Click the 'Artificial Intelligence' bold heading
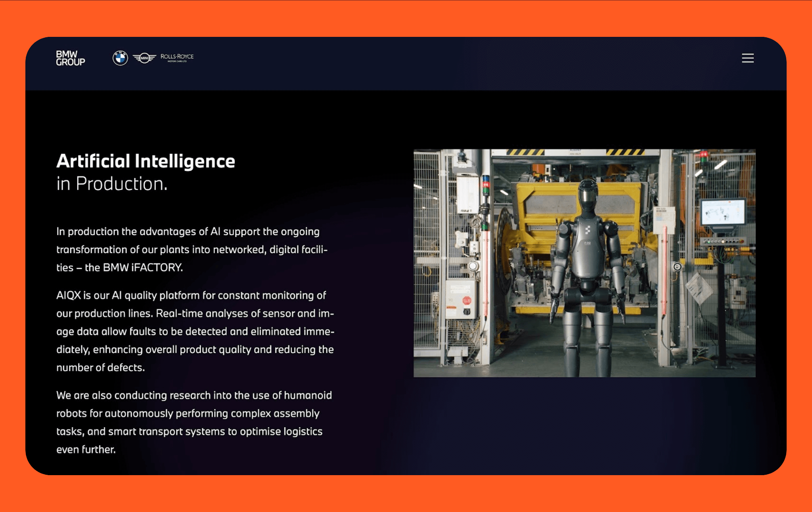This screenshot has width=812, height=512. 146,161
